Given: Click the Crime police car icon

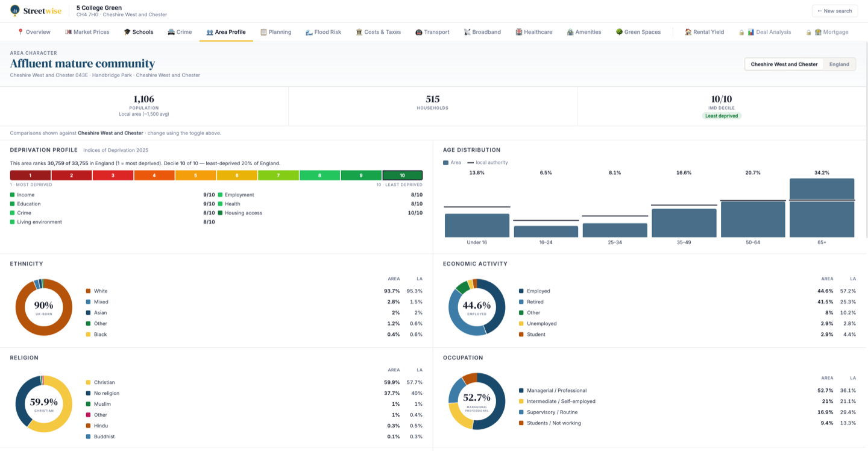Looking at the screenshot, I should coord(171,32).
